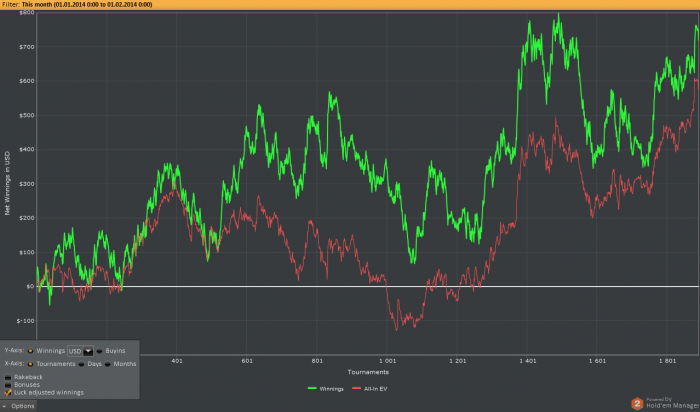The image size is (700, 412).
Task: Click the Hold'em Manager 2 logo icon
Action: pos(638,404)
